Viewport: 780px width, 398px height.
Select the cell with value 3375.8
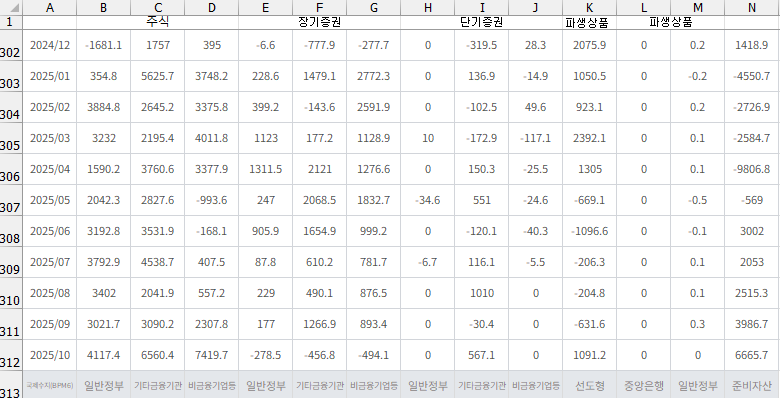(211, 107)
